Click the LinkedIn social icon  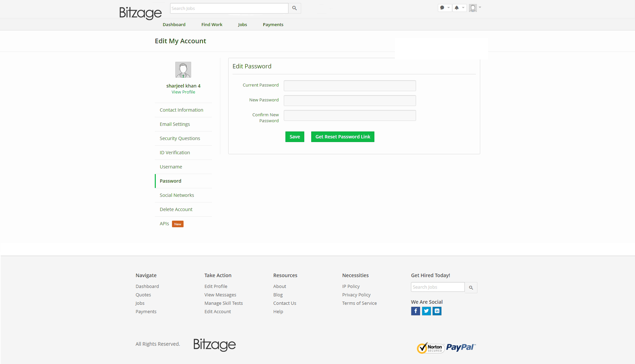[437, 311]
